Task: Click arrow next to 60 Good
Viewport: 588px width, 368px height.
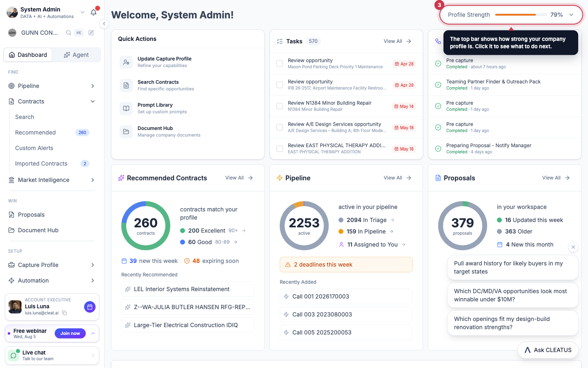Action: pyautogui.click(x=236, y=242)
